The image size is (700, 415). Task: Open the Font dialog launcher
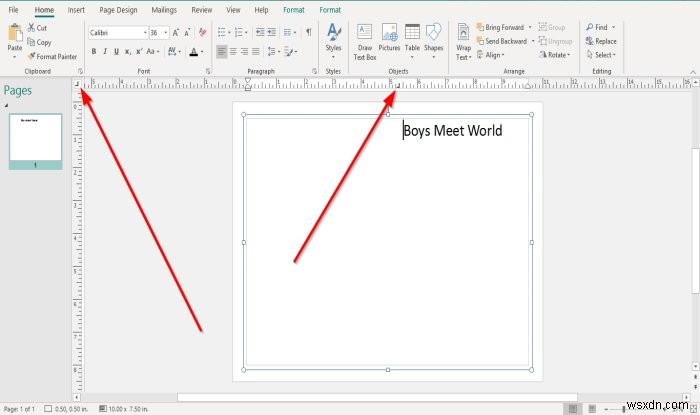(208, 71)
